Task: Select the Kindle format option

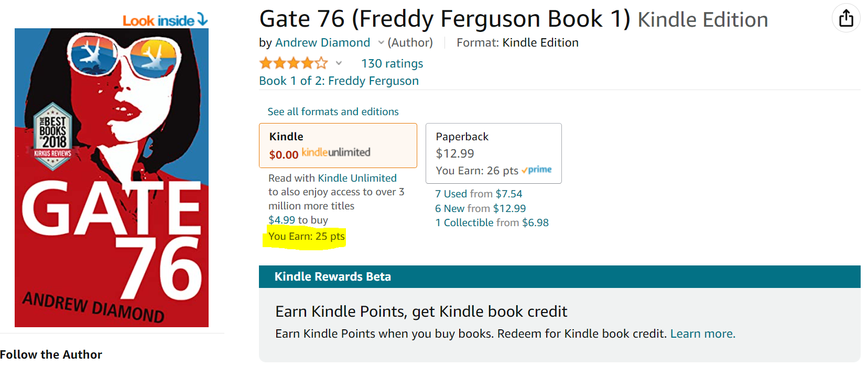Action: tap(338, 146)
